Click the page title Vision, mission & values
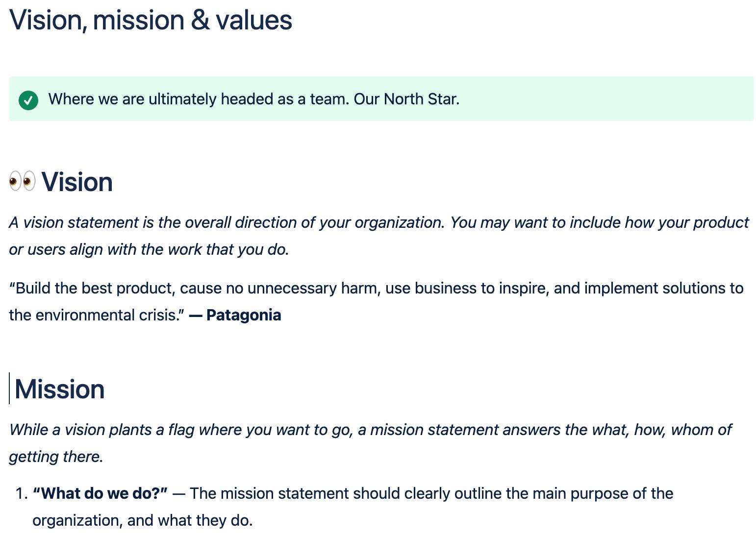756x535 pixels. tap(151, 21)
